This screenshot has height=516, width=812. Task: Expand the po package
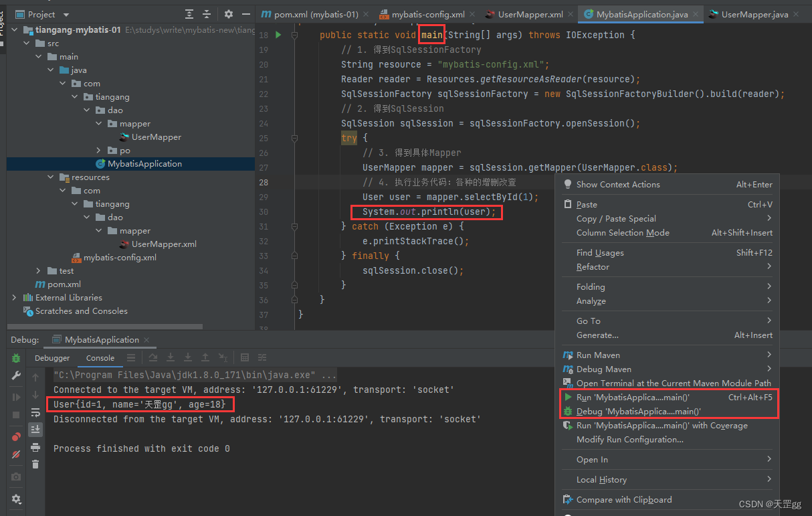tap(98, 151)
